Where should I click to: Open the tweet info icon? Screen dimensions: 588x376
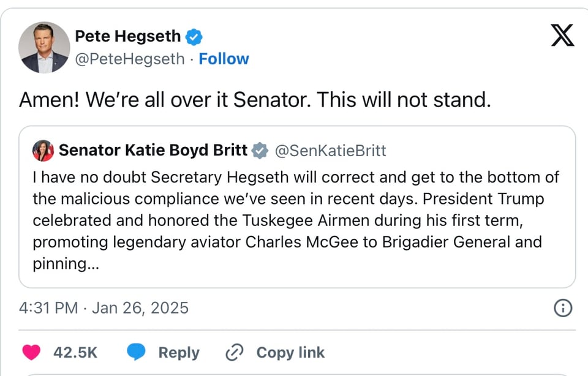coord(562,308)
